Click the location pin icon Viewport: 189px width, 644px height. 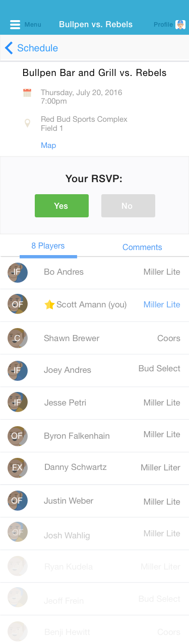click(27, 123)
